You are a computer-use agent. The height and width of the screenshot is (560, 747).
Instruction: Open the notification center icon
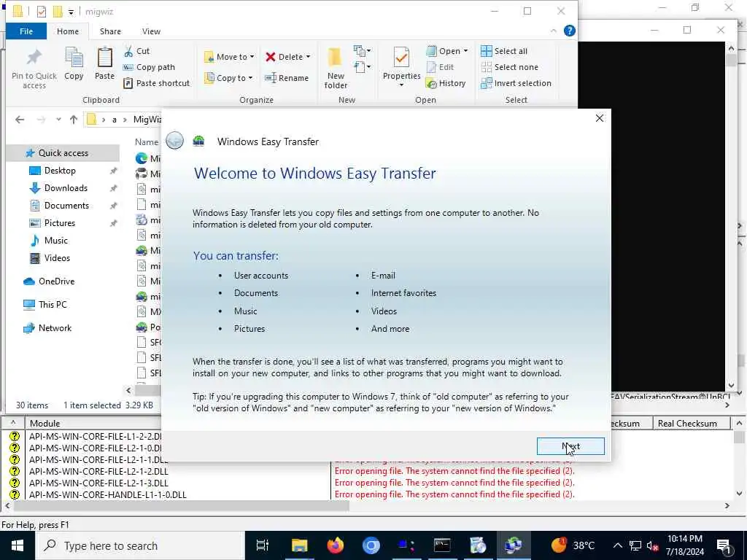pos(724,546)
